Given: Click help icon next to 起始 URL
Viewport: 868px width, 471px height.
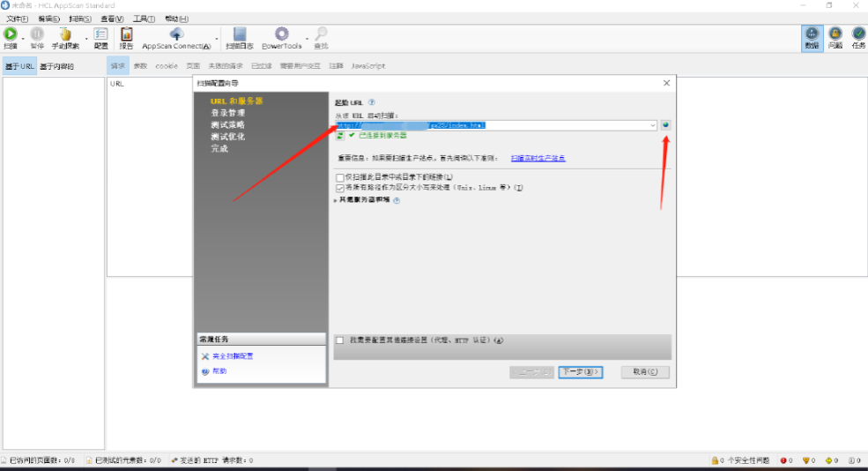Looking at the screenshot, I should (372, 102).
